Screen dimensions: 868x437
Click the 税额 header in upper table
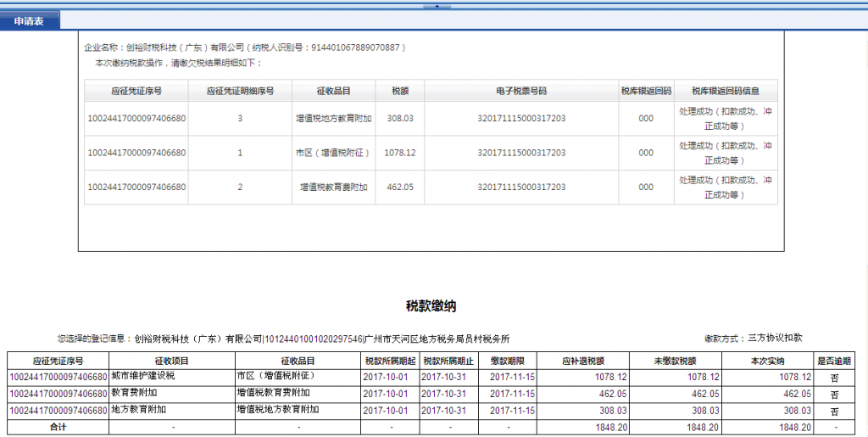[400, 91]
